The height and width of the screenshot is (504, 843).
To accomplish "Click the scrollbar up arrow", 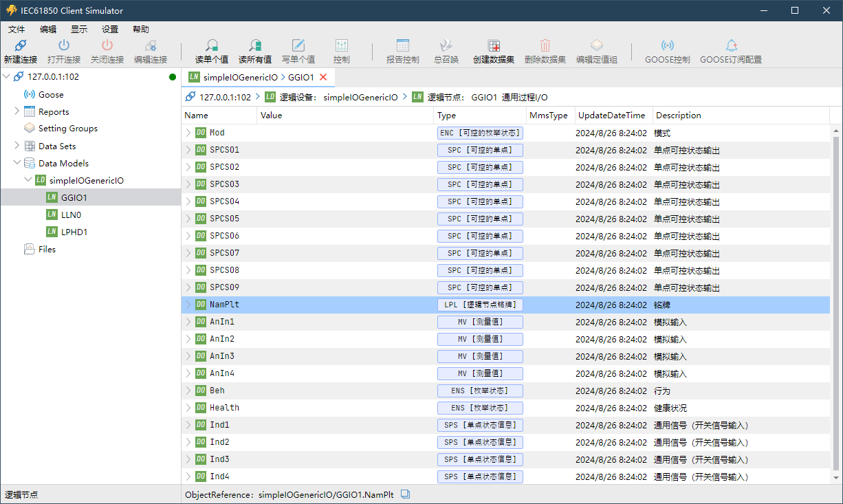I will tap(836, 130).
